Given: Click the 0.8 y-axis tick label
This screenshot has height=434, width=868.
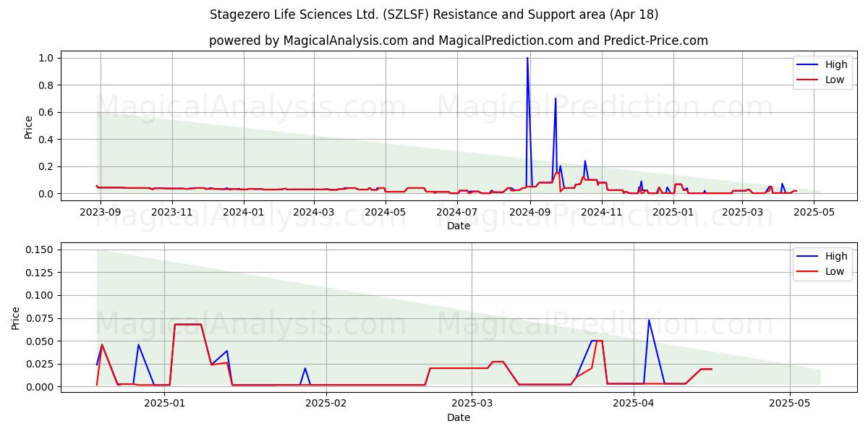Looking at the screenshot, I should (x=47, y=85).
